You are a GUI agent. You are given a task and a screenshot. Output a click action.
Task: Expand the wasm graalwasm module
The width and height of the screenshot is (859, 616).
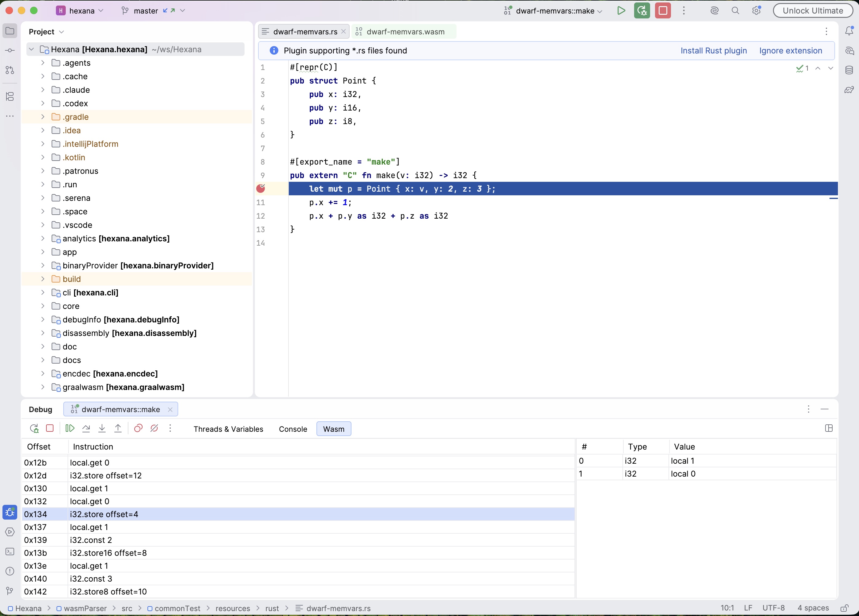pos(43,387)
